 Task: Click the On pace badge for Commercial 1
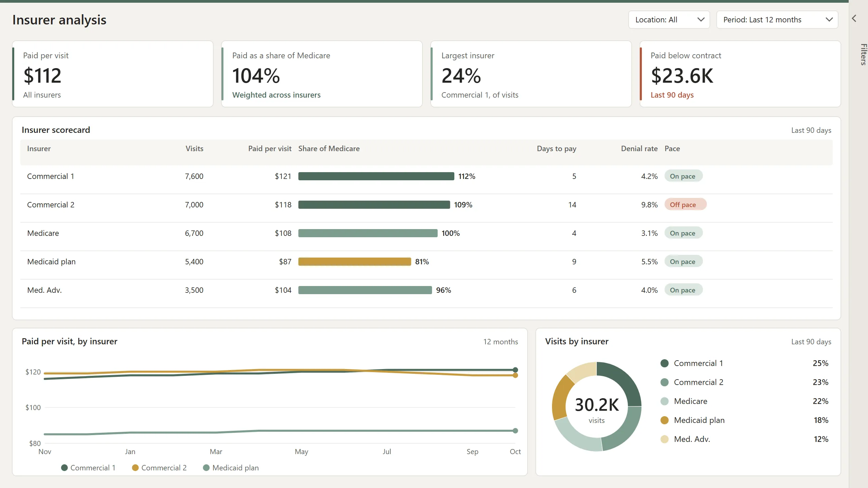click(x=683, y=176)
